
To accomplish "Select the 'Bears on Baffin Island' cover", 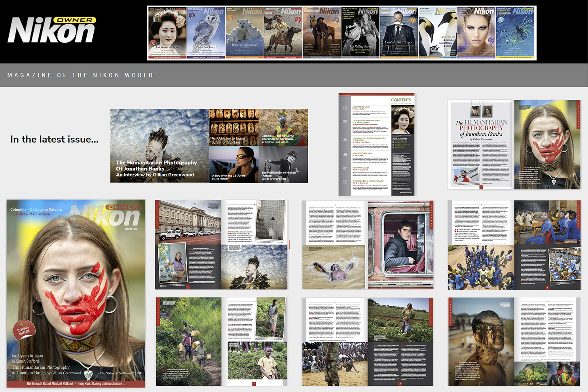I will pos(245,33).
